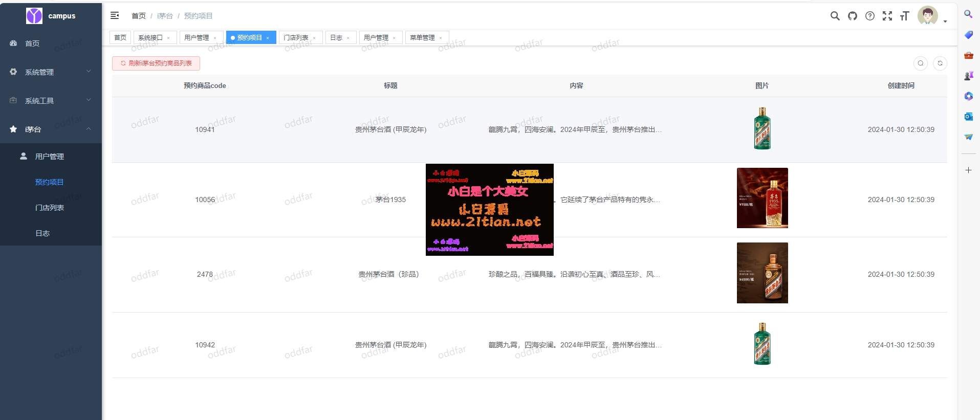Click the content text starting 珍酿之品
This screenshot has height=420, width=980.
point(575,275)
